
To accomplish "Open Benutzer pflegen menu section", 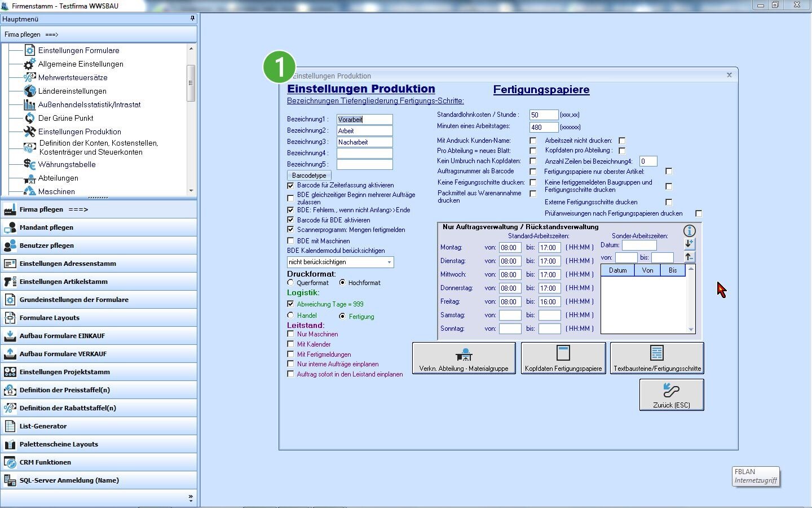I will click(99, 246).
